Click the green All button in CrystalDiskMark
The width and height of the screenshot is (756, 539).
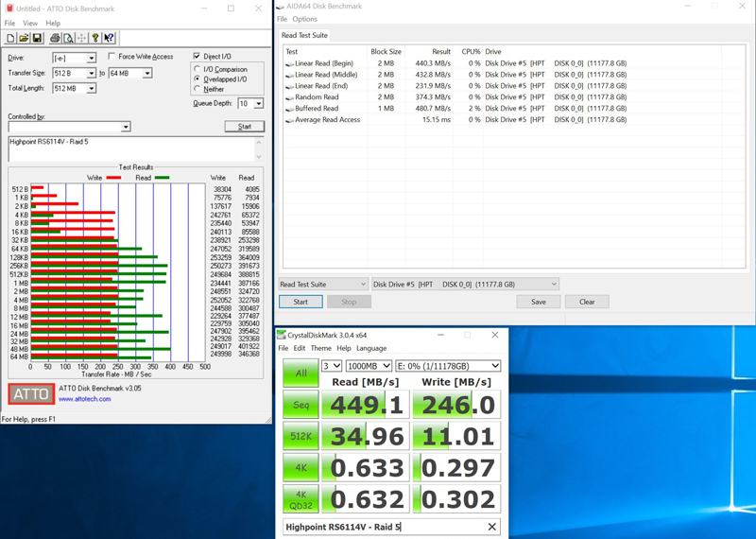301,374
